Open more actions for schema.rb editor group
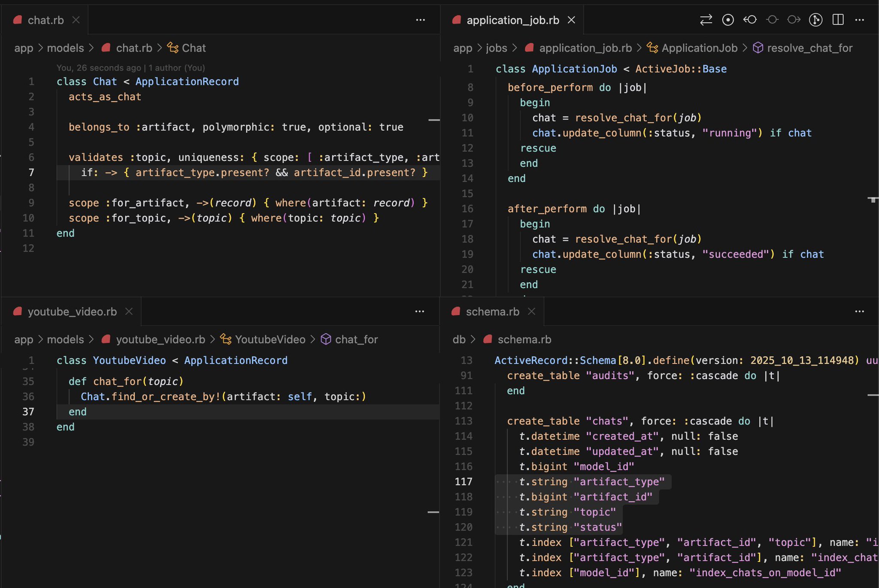The height and width of the screenshot is (588, 879). click(860, 312)
